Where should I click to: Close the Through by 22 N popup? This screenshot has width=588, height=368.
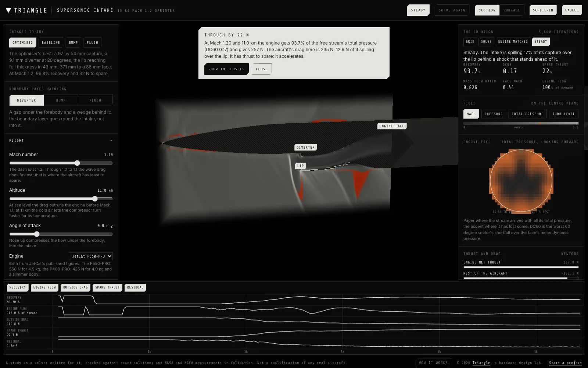[262, 69]
